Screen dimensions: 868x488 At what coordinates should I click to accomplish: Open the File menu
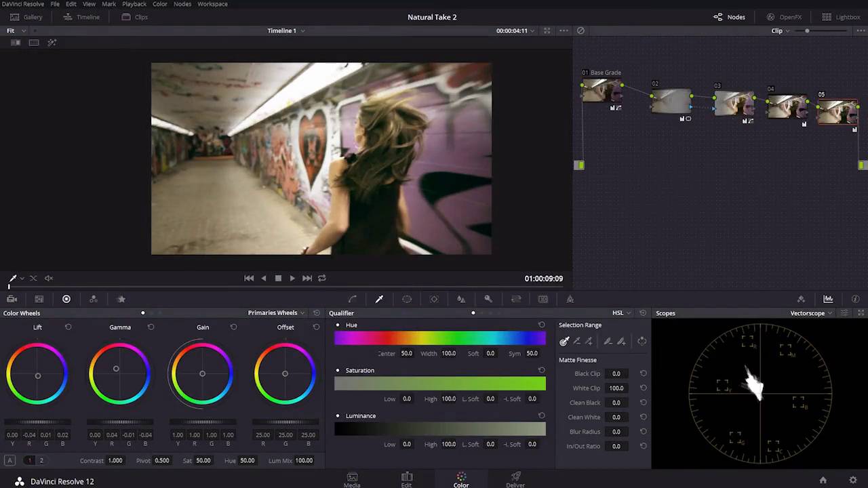coord(55,4)
